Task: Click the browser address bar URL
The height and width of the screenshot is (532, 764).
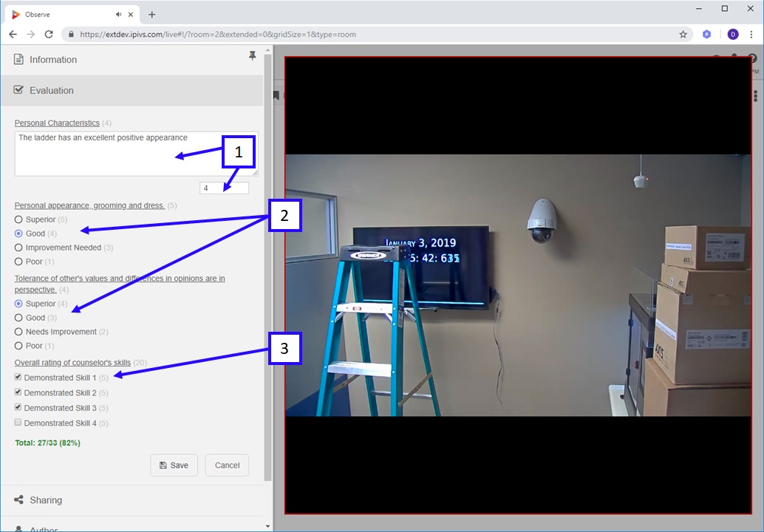Action: 218,35
